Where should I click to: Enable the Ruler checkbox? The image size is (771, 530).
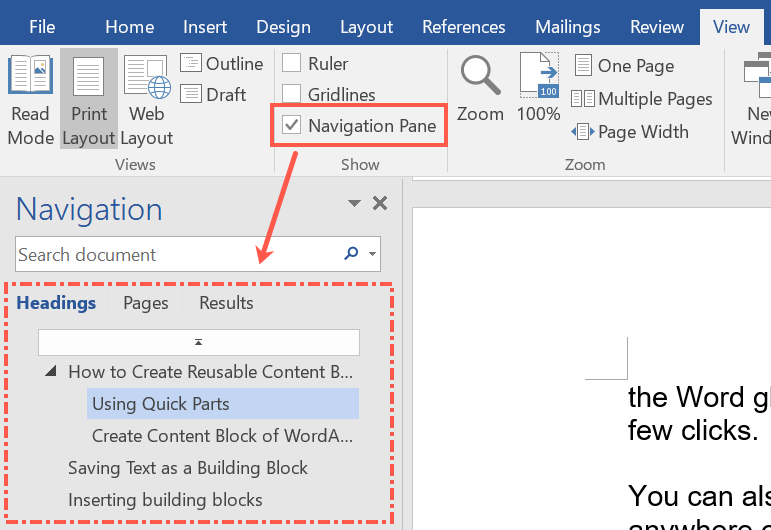(x=292, y=64)
